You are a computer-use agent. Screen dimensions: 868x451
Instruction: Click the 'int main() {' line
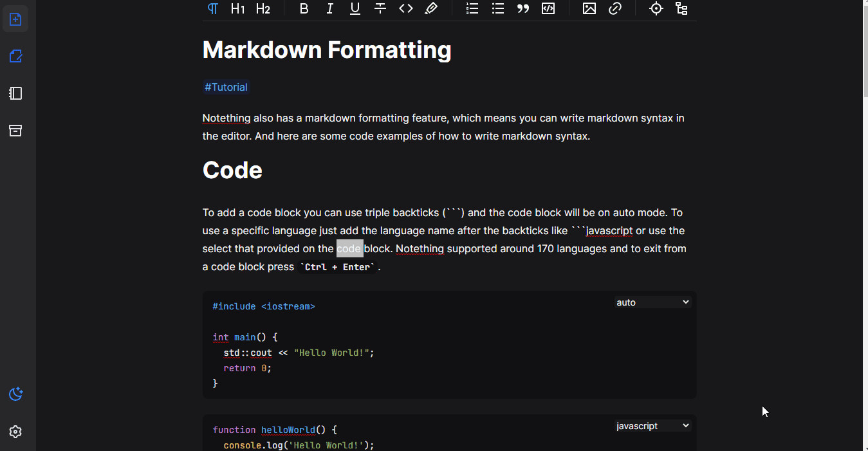245,337
